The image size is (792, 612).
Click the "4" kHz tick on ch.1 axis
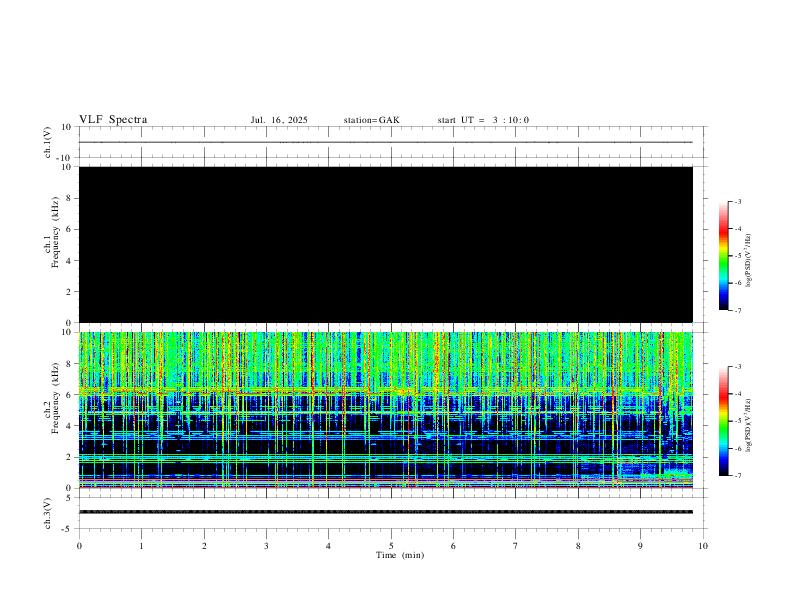[x=69, y=261]
